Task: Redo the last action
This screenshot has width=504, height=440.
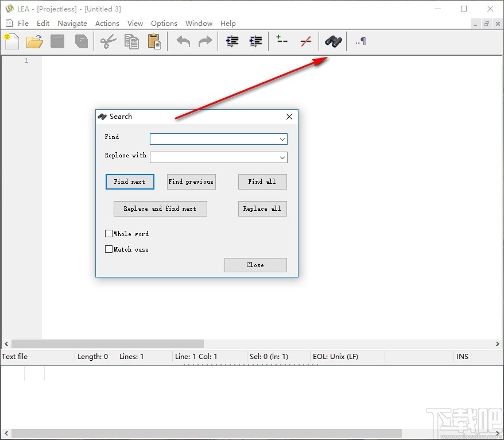Action: 205,41
